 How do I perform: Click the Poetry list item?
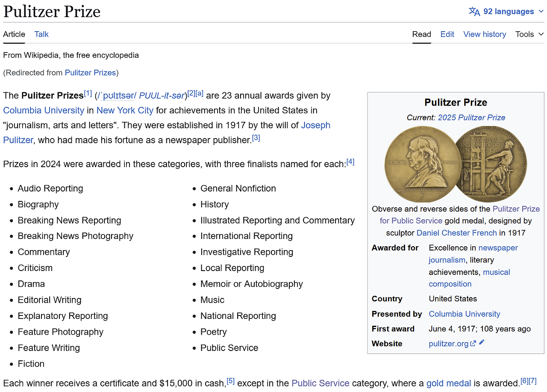[214, 332]
